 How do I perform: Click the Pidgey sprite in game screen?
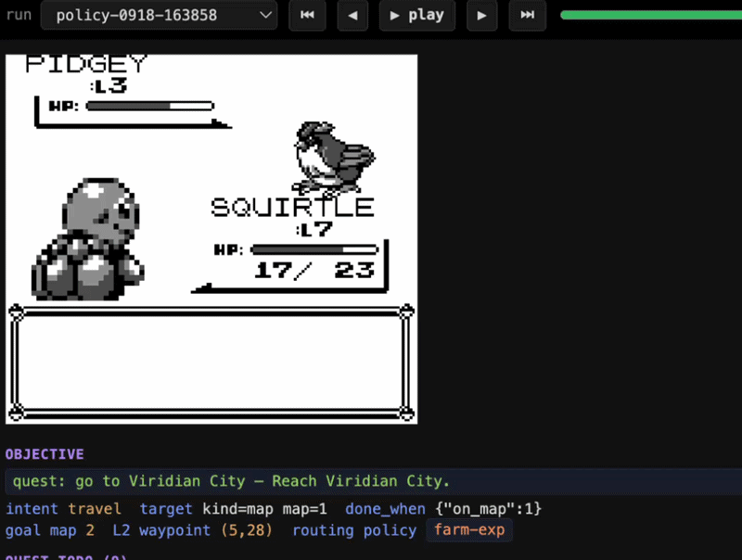(334, 159)
